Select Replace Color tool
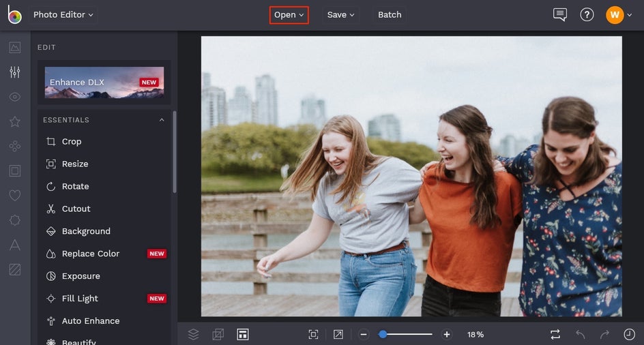Viewport: 644px width, 345px height. click(90, 254)
